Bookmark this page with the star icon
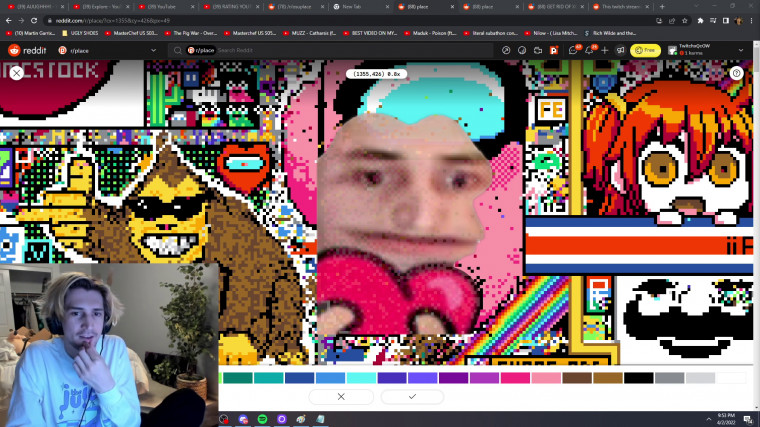The height and width of the screenshot is (427, 760). tap(684, 21)
